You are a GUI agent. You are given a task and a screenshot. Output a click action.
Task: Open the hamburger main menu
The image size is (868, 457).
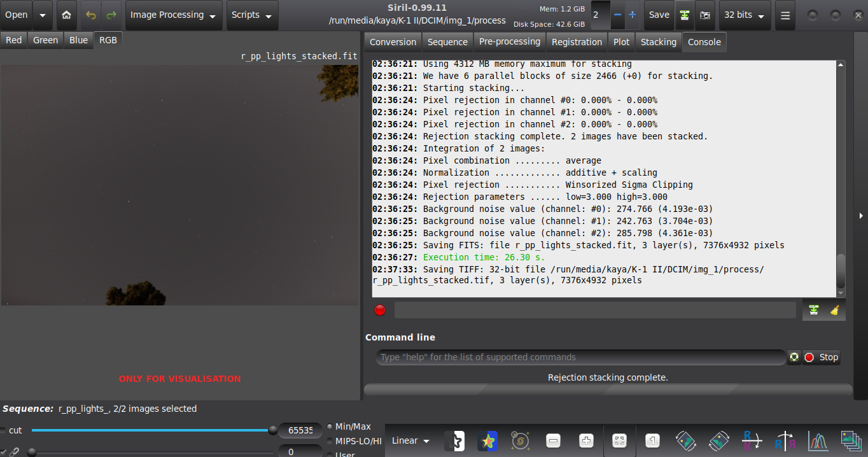click(785, 15)
